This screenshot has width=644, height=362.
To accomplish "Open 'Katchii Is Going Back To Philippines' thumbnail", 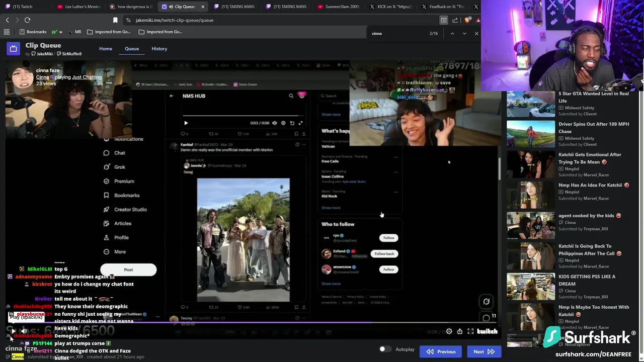I will point(531,256).
